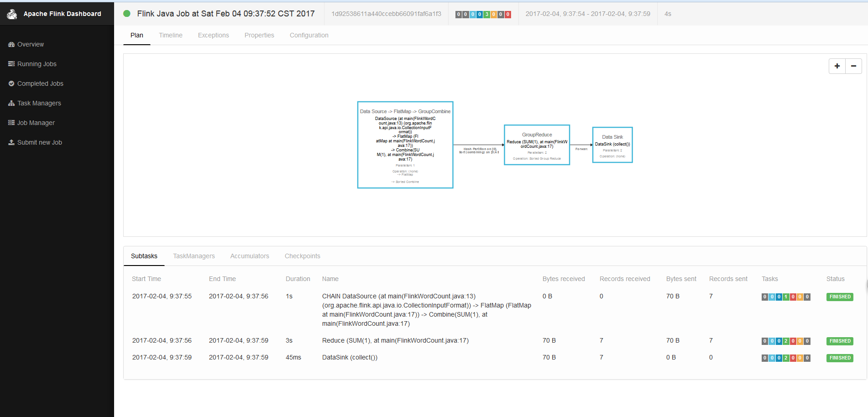Open the Configuration tab

pyautogui.click(x=309, y=35)
